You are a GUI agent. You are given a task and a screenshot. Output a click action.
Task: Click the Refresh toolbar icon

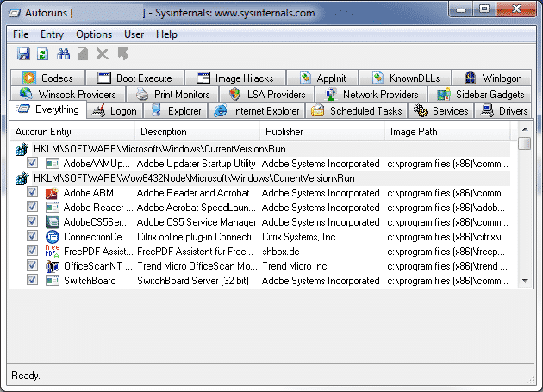[x=43, y=54]
